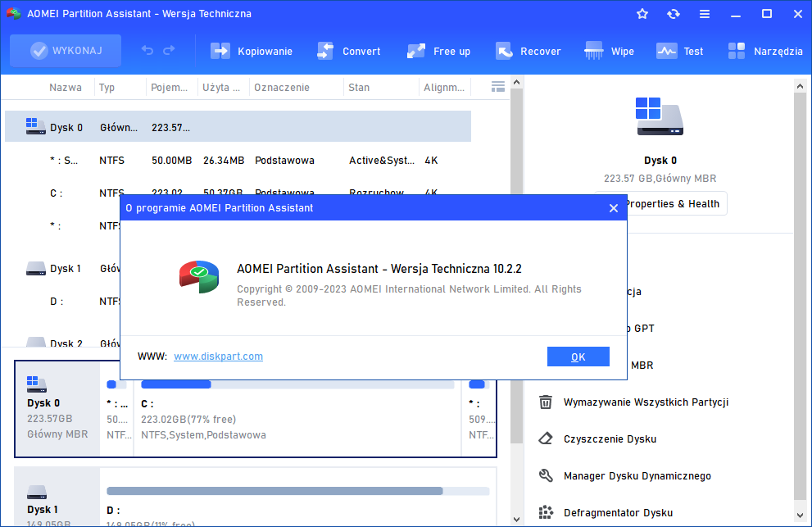Viewport: 812px width, 527px height.
Task: Sort by the Użyta ... used column header
Action: tap(221, 87)
